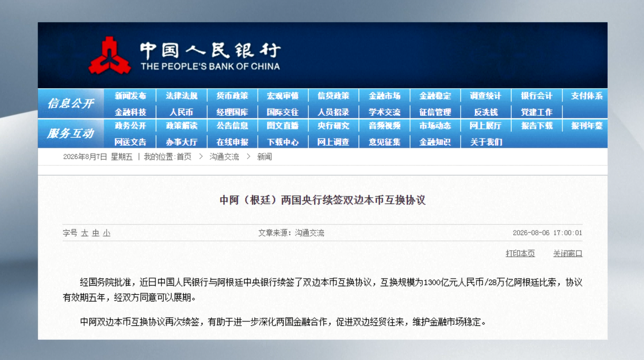This screenshot has width=644, height=360.
Task: Navigate to 市场动态
Action: (435, 126)
